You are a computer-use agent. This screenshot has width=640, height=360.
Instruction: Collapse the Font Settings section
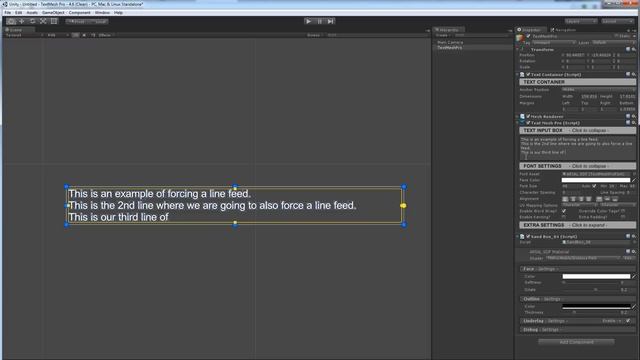578,166
